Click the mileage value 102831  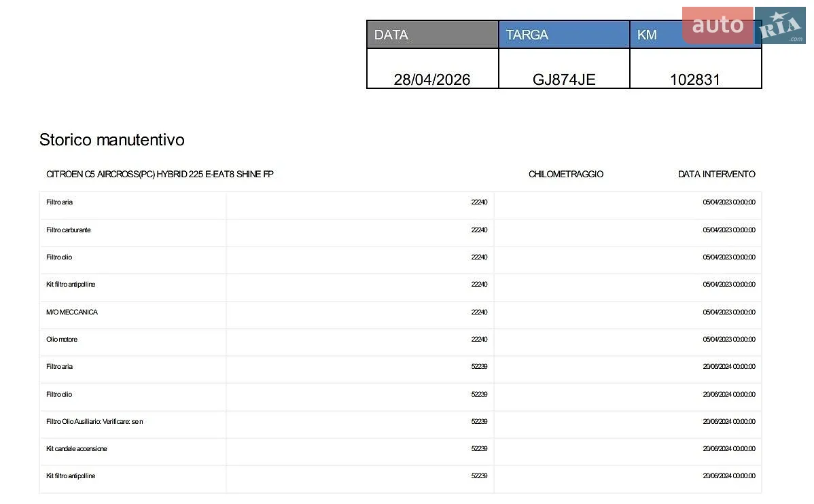pos(695,79)
